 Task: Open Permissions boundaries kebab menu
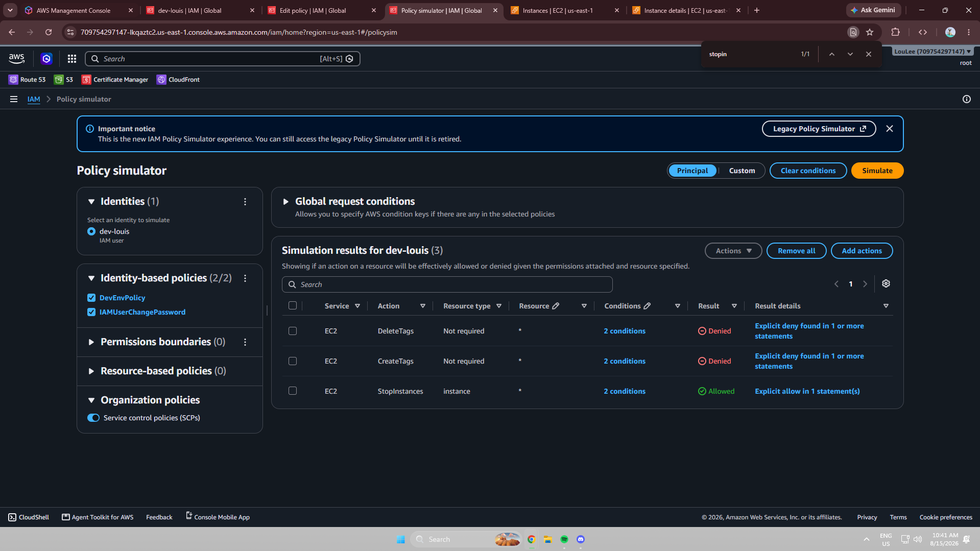click(x=245, y=342)
